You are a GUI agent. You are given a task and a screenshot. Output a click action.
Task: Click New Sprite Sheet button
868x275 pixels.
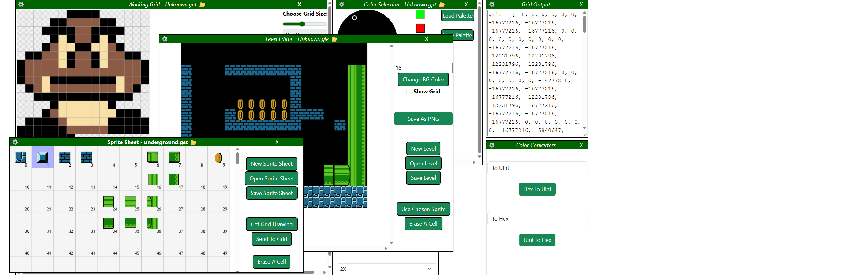pyautogui.click(x=271, y=164)
